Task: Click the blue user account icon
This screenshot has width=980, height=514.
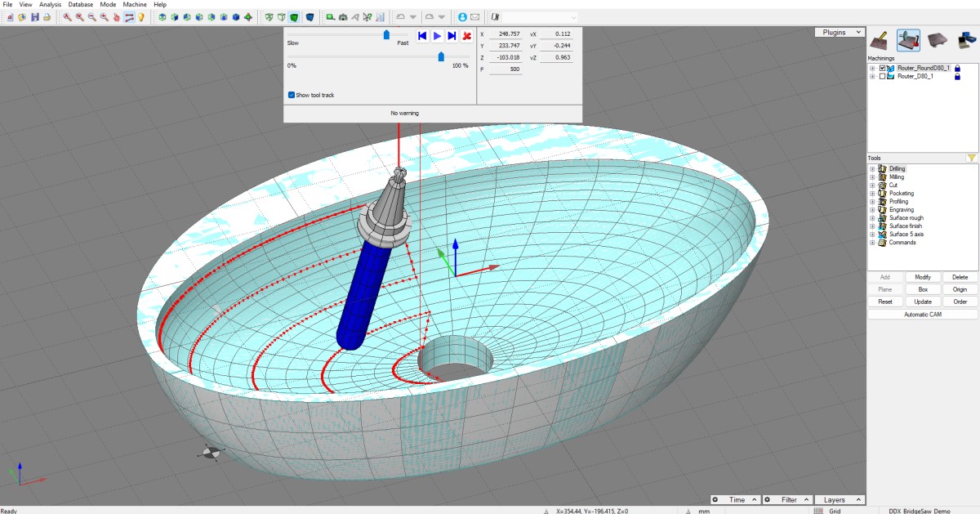Action: [463, 17]
